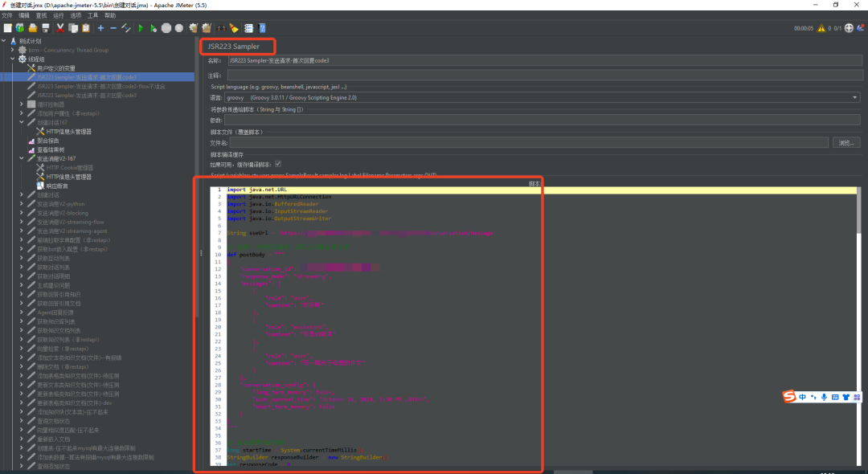Expand the Agent回复反馈 tree node
868x474 pixels.
(22, 313)
